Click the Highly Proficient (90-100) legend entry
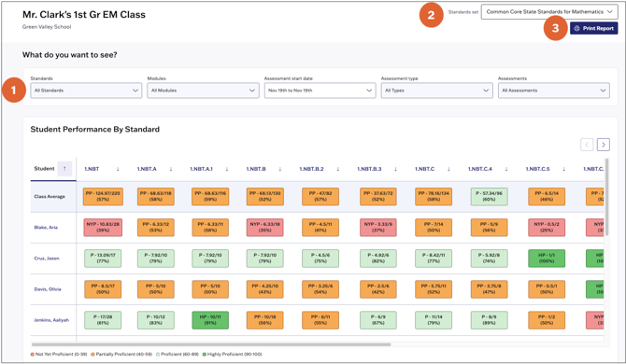Viewport: 626px width, 364px height. [x=232, y=354]
